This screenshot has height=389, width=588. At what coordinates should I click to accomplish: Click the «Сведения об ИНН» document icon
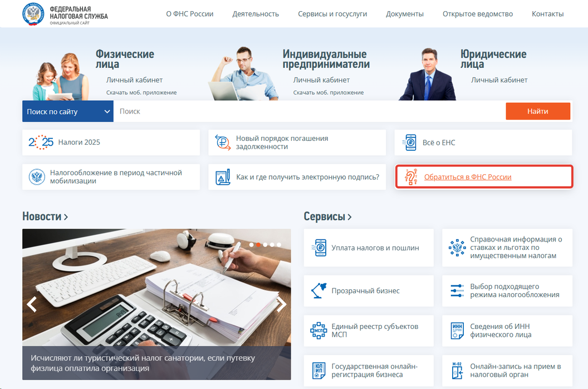click(457, 331)
